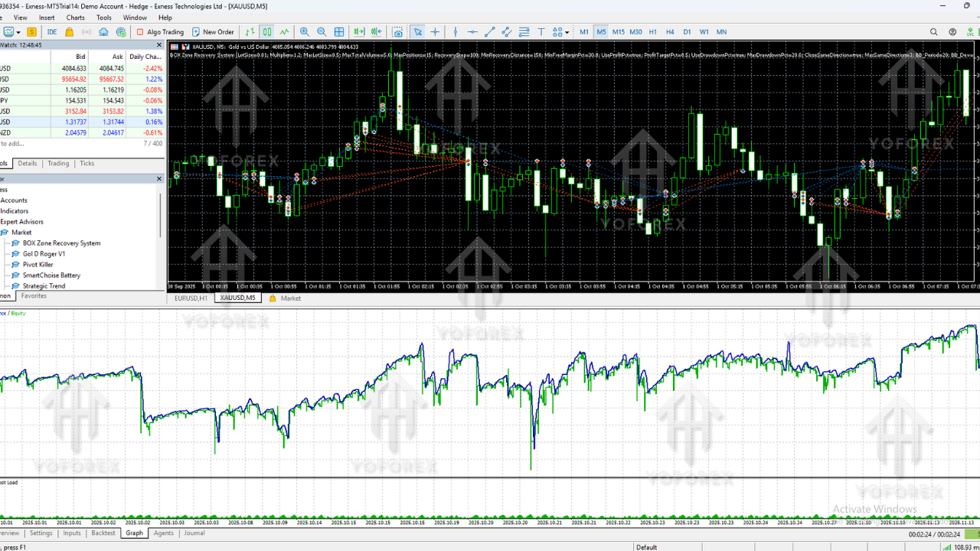Image resolution: width=980 pixels, height=551 pixels.
Task: Take a chart screenshot with camera icon
Action: coord(397,32)
